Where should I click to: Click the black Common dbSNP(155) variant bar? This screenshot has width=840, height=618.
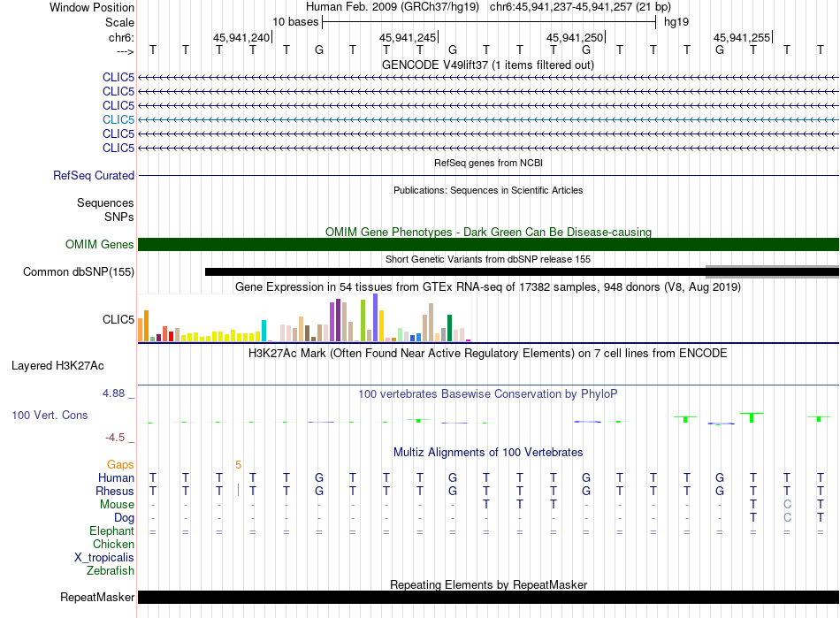pos(454,272)
